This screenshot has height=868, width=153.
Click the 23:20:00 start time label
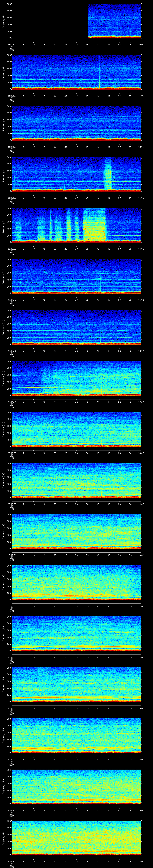(x=12, y=606)
